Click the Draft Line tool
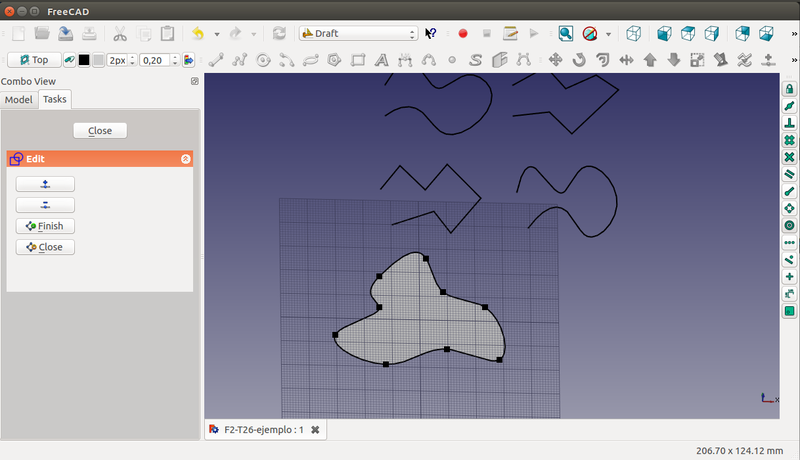This screenshot has width=800, height=460. click(x=215, y=60)
